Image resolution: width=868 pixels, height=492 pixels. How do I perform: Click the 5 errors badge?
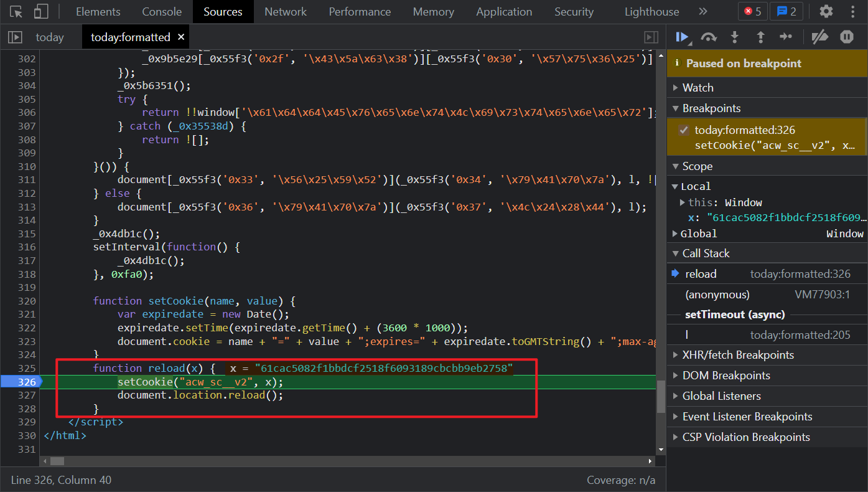tap(752, 11)
